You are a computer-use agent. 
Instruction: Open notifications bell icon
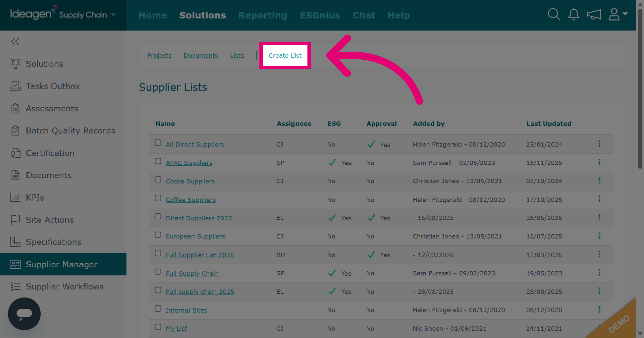point(574,14)
